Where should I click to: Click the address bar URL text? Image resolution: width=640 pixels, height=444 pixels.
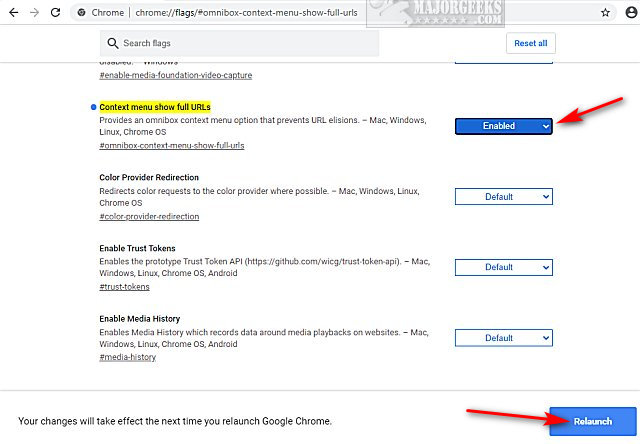246,13
